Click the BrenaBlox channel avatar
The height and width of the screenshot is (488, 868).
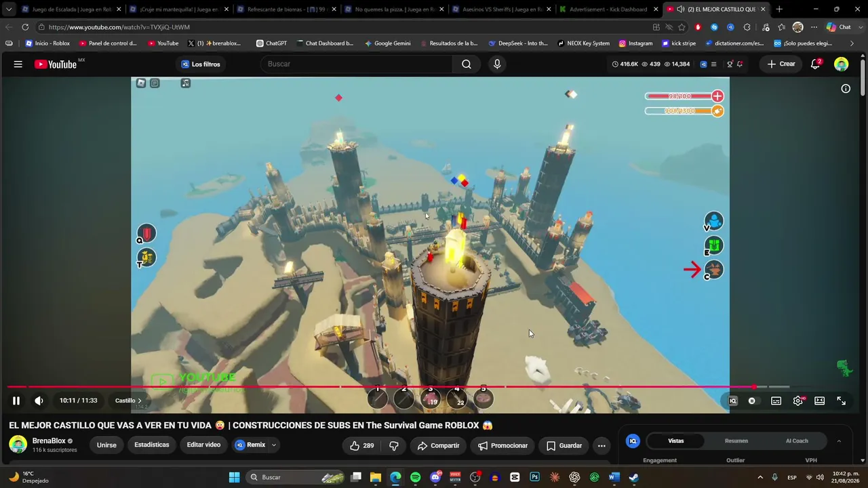[x=18, y=445]
